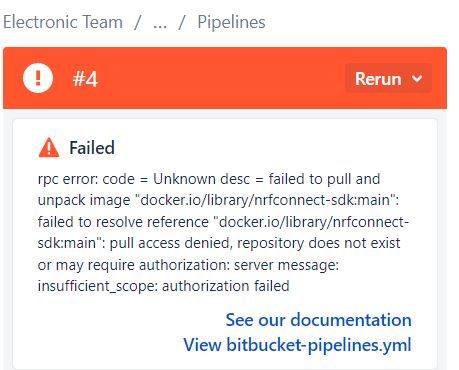Click the insufficient_scope: authorization failed line
Image resolution: width=459 pixels, height=370 pixels.
[x=164, y=286]
